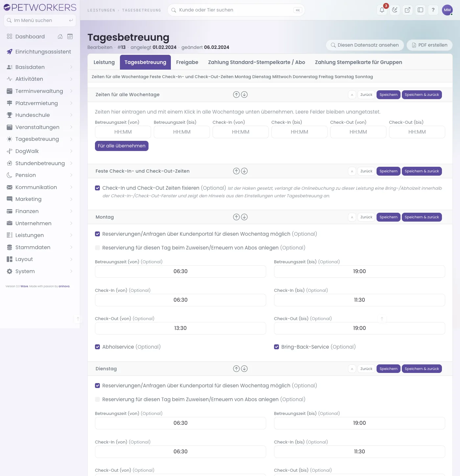The height and width of the screenshot is (476, 460).
Task: Move 'Feste Check-In' section up
Action: tap(236, 171)
